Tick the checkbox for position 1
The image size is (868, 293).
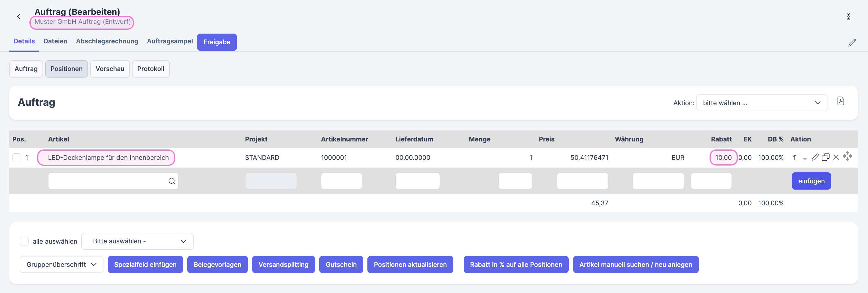pyautogui.click(x=17, y=157)
